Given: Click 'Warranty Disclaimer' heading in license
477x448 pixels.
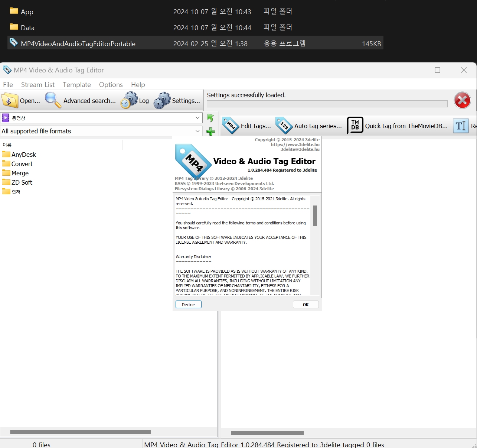Looking at the screenshot, I should click(193, 257).
